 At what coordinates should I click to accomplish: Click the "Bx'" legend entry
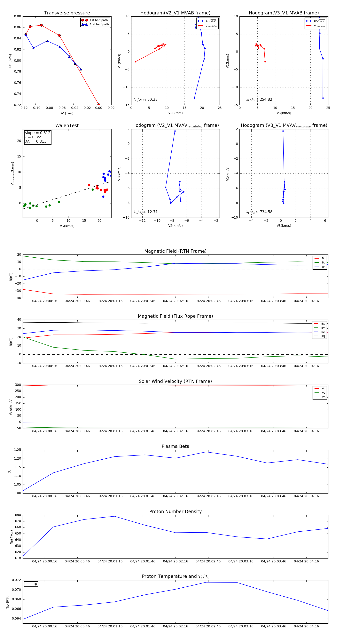[x=320, y=324]
